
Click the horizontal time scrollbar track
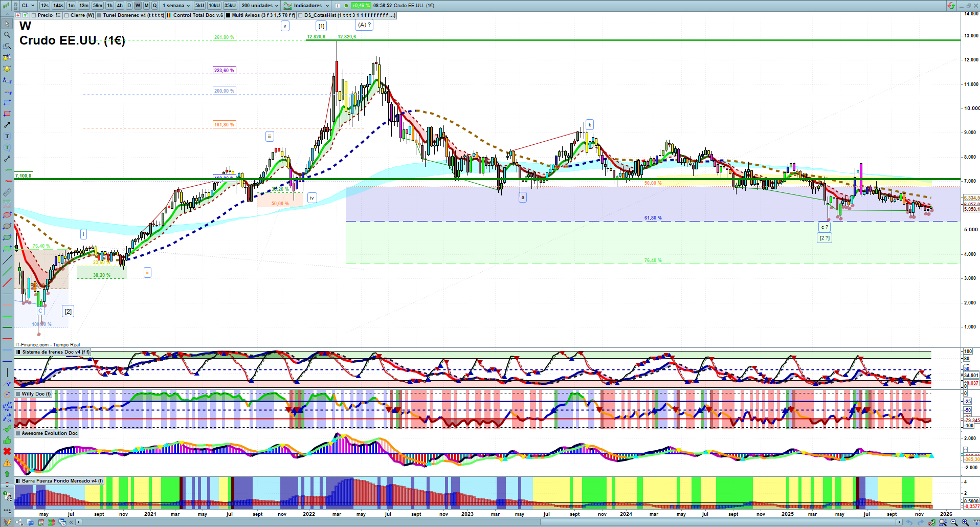[x=490, y=522]
